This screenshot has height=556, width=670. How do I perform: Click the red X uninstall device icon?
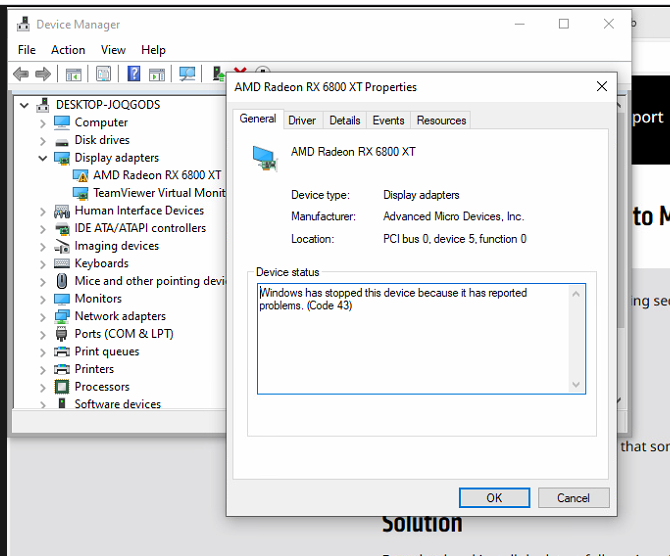point(240,70)
